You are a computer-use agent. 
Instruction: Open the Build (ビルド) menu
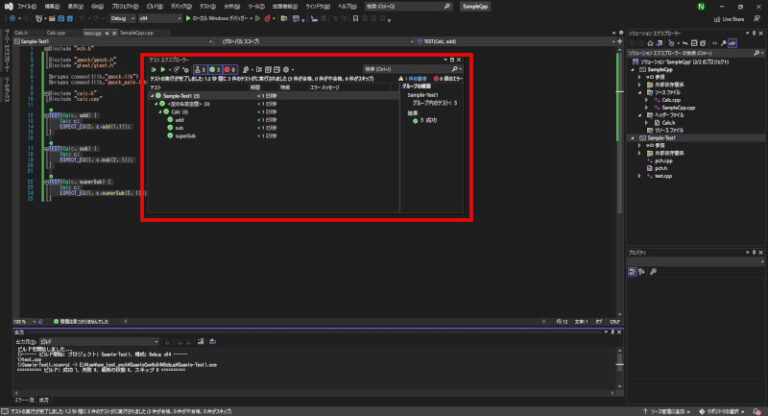tap(154, 6)
